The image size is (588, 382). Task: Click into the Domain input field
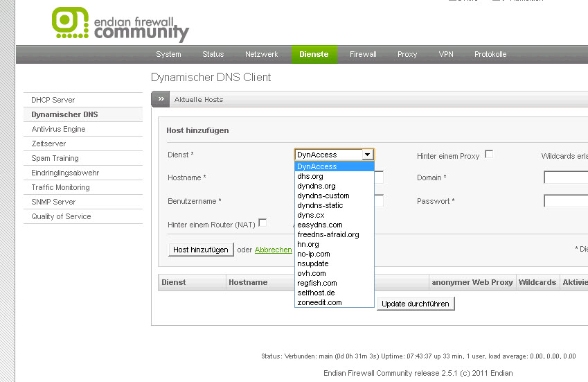pos(565,177)
